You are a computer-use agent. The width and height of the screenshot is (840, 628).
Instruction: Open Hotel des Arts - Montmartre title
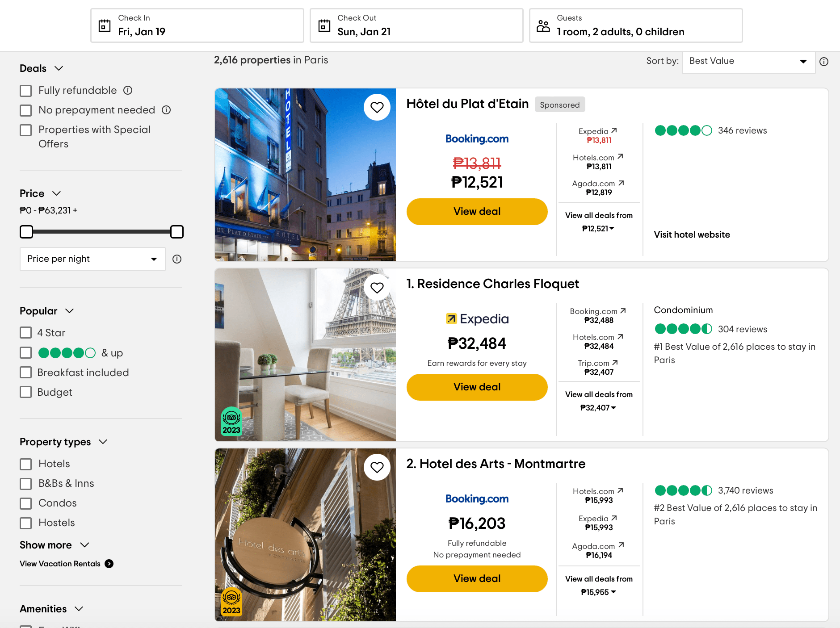[496, 464]
